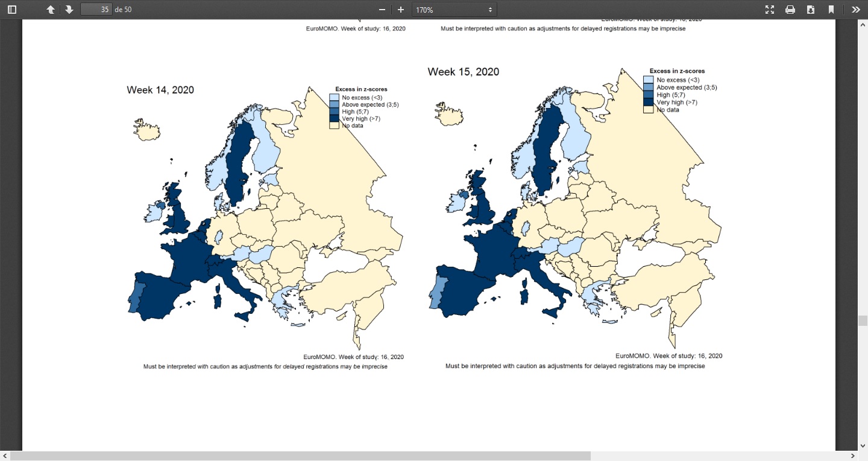Viewport: 868px width, 461px height.
Task: Click the horizontal scrollbar thumb
Action: point(300,456)
